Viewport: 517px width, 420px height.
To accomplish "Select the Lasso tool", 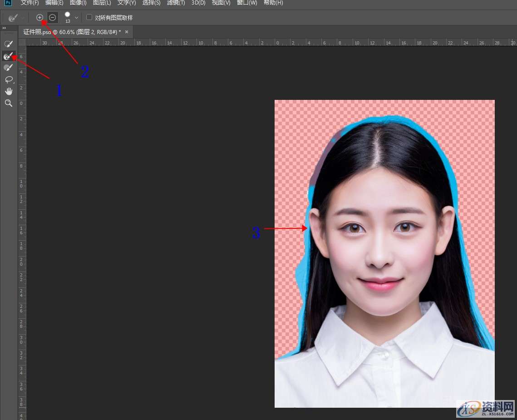I will click(8, 79).
